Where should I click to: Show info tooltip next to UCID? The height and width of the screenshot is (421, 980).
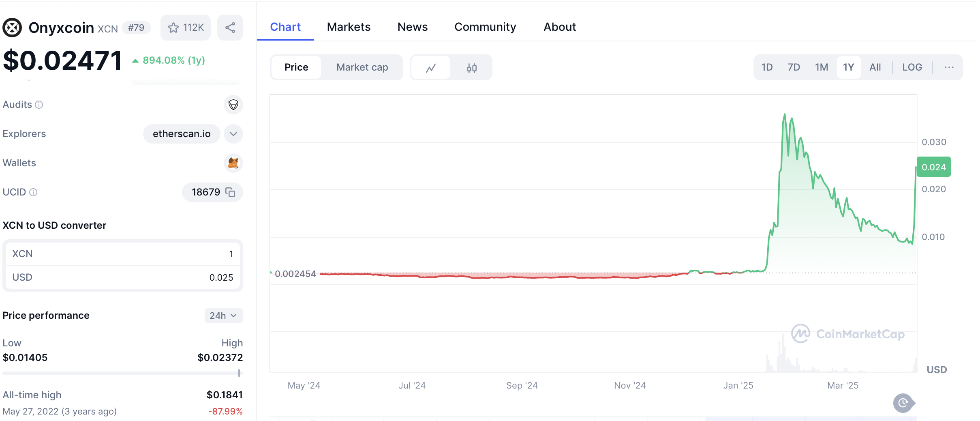[33, 192]
